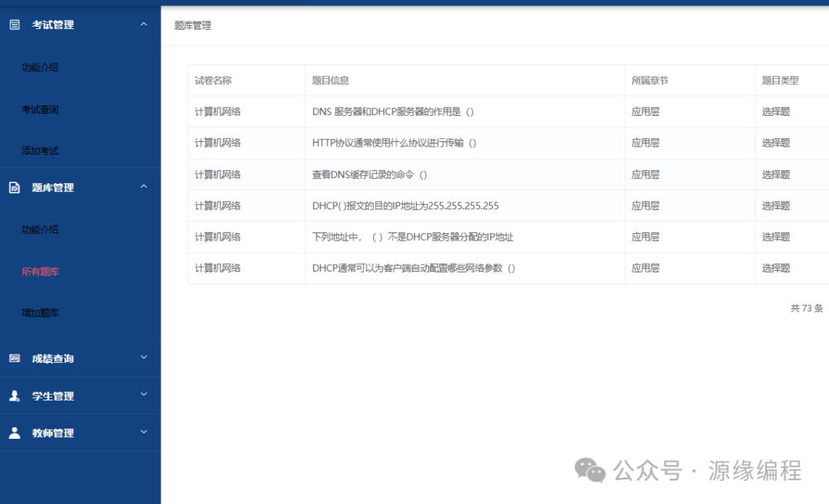Click 计算机网络 in the 下列地址中 row

click(x=218, y=237)
